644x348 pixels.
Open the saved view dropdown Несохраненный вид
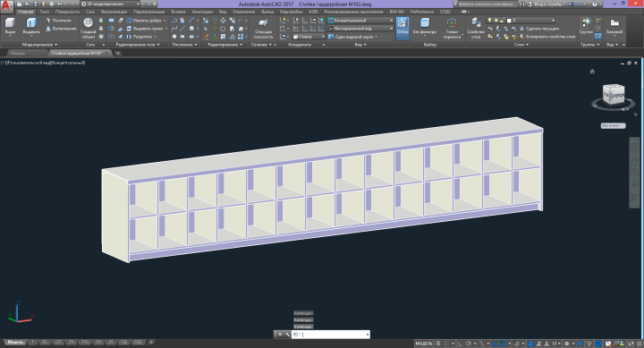coord(360,29)
